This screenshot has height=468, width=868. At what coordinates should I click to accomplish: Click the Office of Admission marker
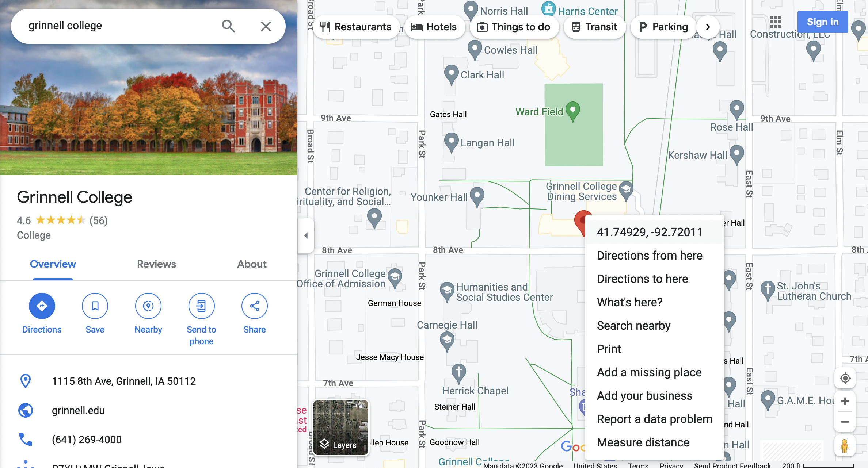click(395, 278)
